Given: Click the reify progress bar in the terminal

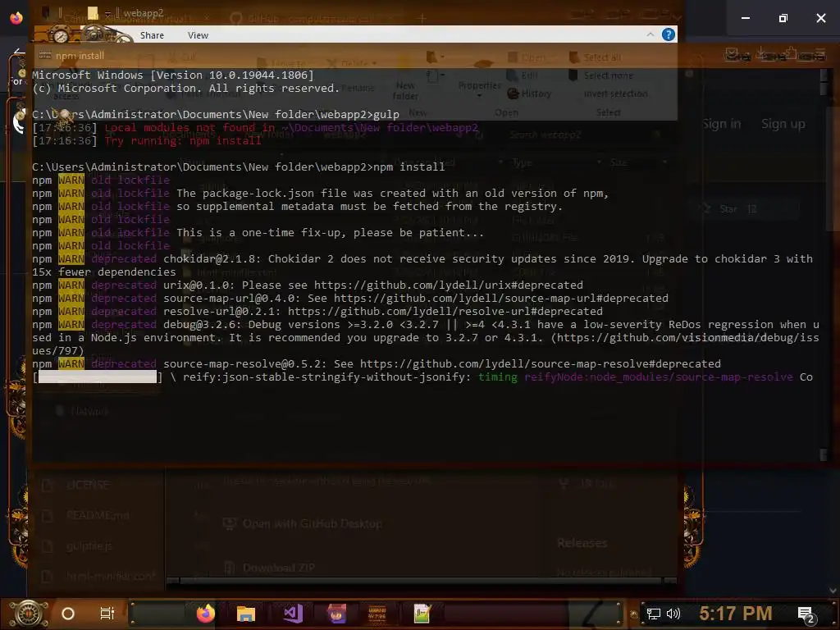Looking at the screenshot, I should [98, 377].
